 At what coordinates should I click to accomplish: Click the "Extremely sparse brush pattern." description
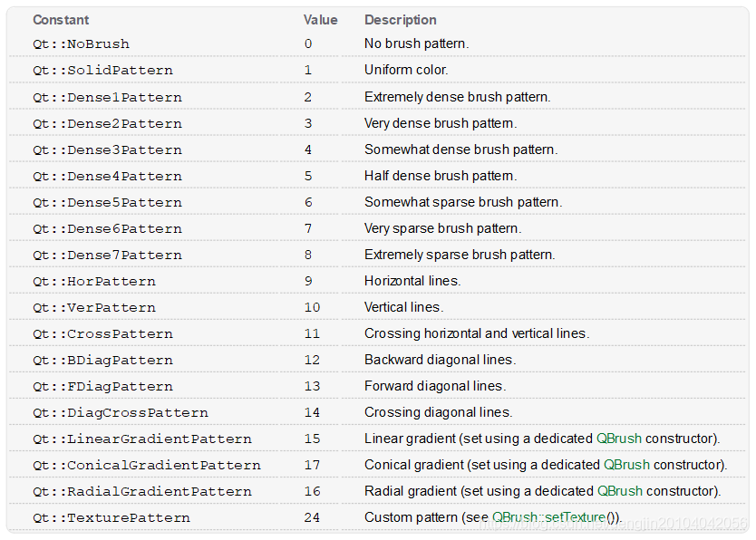(460, 255)
